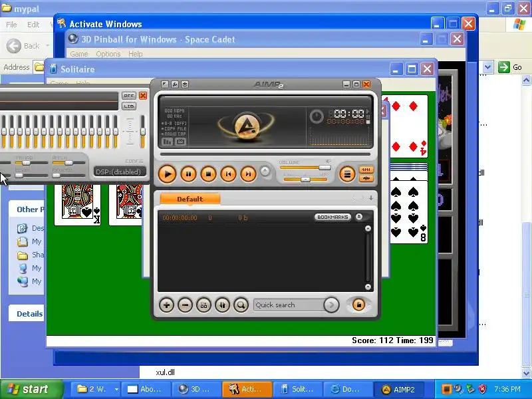This screenshot has width=532, height=399.
Task: Toggle the equalizer panel button in AIMP2
Action: click(x=366, y=170)
